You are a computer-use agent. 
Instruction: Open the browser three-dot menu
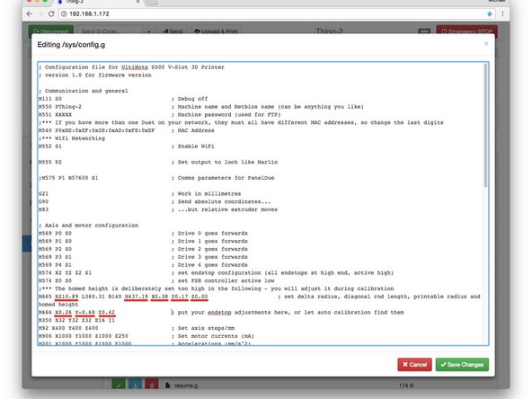tap(502, 13)
